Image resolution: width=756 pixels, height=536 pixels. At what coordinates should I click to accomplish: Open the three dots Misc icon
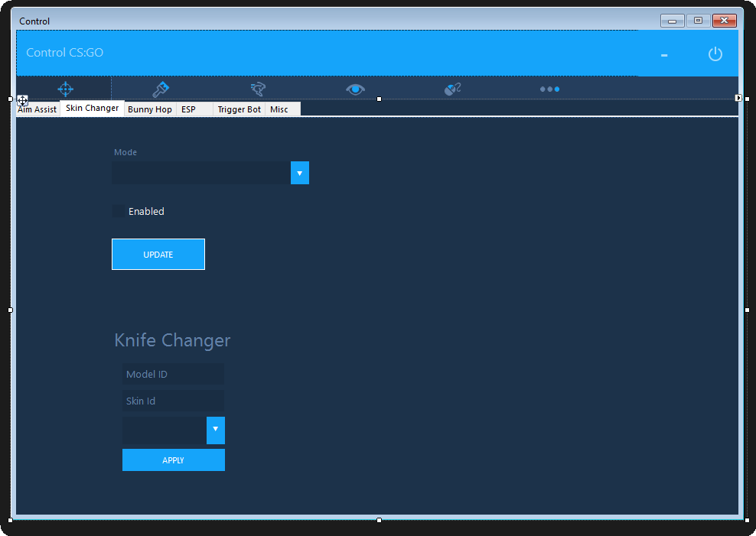[x=549, y=89]
